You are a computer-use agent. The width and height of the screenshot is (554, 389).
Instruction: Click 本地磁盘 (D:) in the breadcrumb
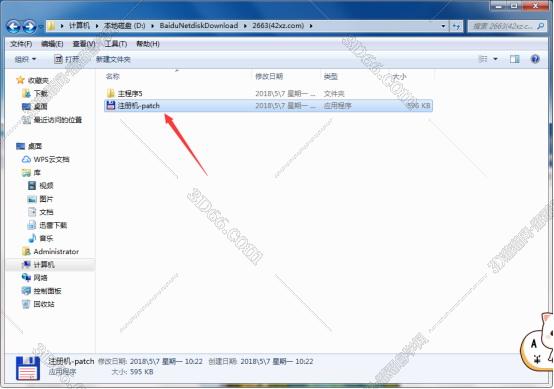(124, 26)
